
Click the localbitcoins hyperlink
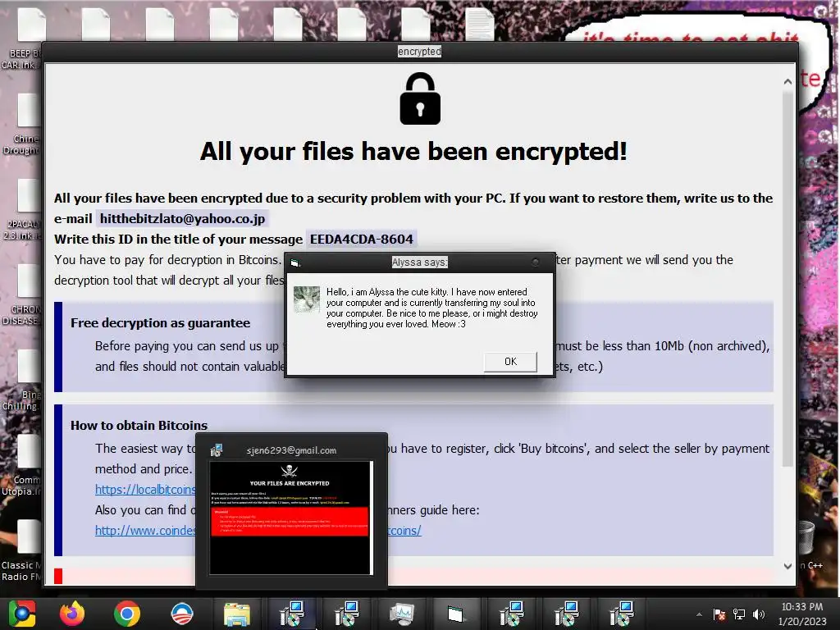click(145, 489)
